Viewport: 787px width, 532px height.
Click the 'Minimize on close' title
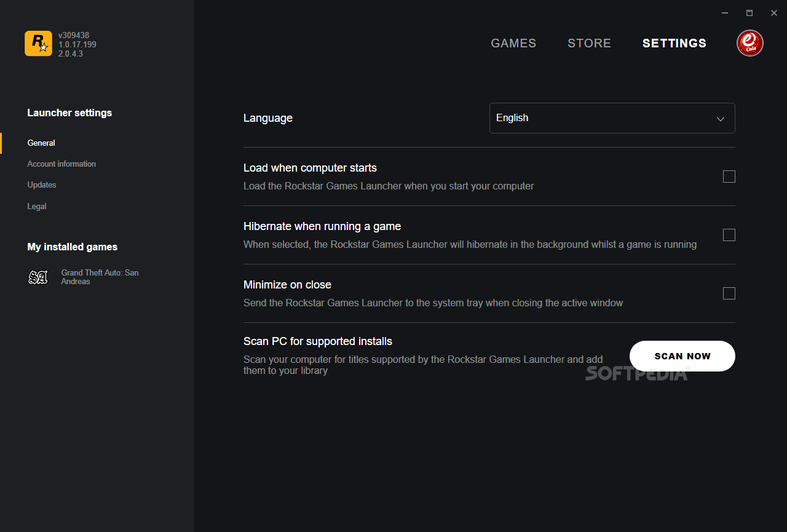(x=287, y=285)
